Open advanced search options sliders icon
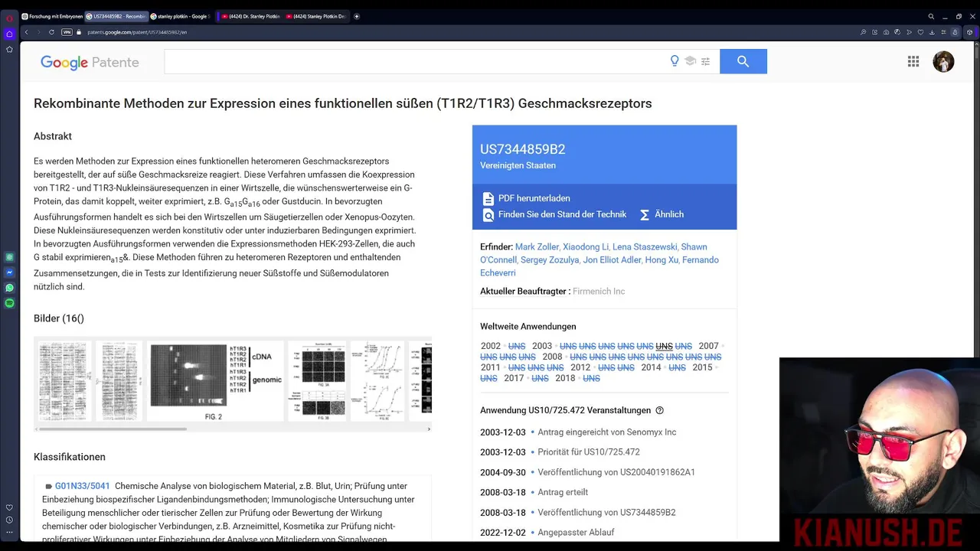980x551 pixels. coord(705,61)
